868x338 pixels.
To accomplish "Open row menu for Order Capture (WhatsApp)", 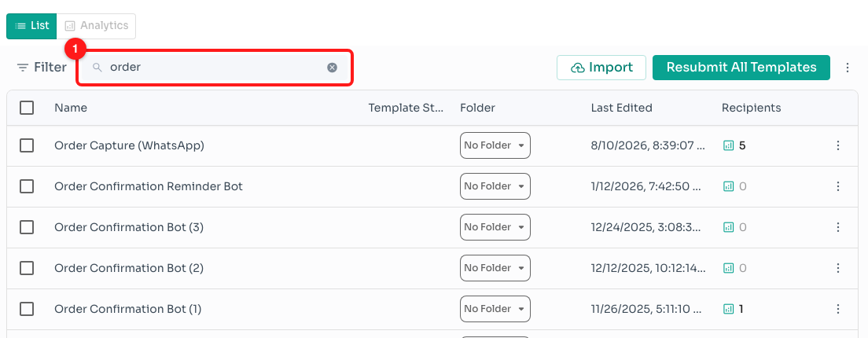I will tap(838, 145).
